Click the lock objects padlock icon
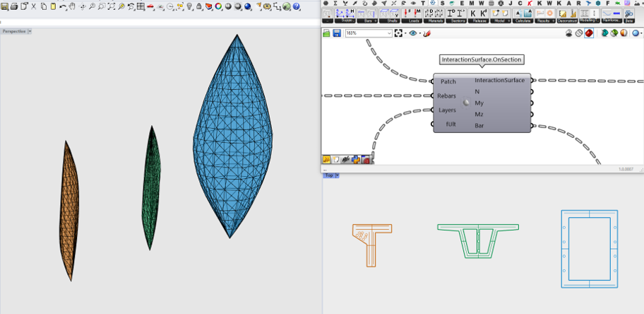The image size is (644, 314). pyautogui.click(x=199, y=6)
